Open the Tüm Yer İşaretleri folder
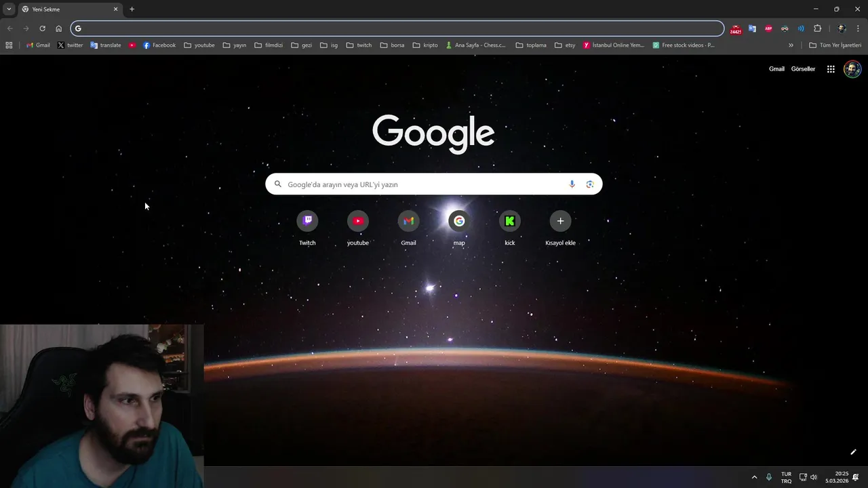 point(835,45)
